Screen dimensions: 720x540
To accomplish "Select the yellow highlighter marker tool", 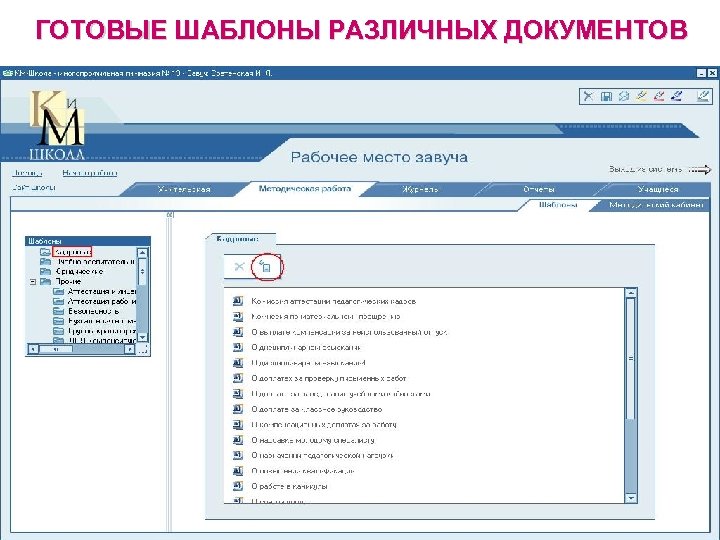I will [x=641, y=96].
